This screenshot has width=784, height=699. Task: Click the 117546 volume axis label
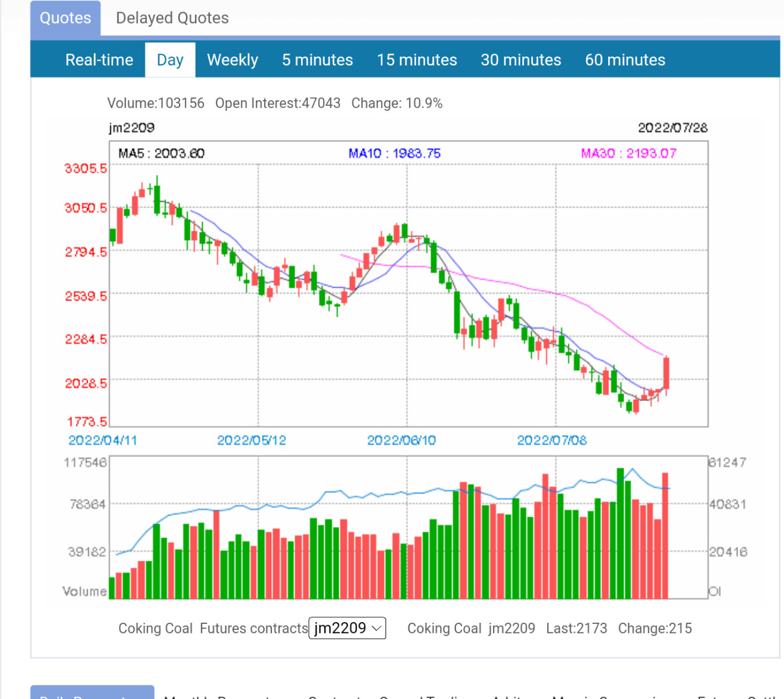point(85,462)
